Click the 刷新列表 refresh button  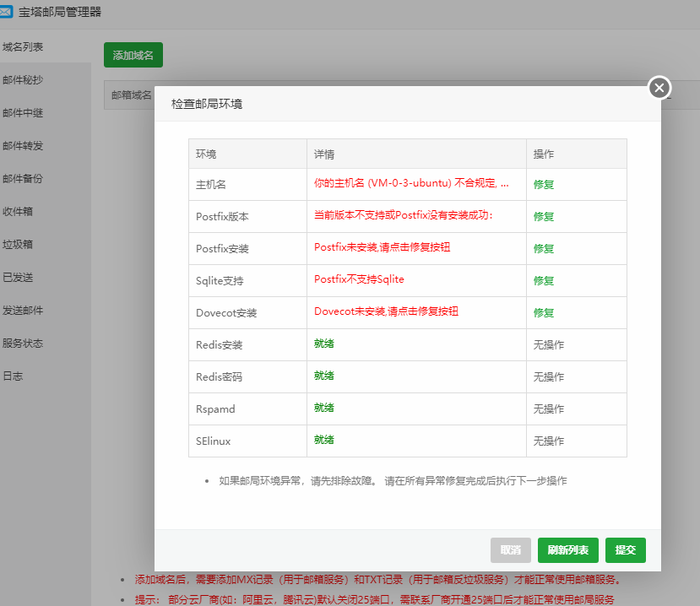coord(567,549)
